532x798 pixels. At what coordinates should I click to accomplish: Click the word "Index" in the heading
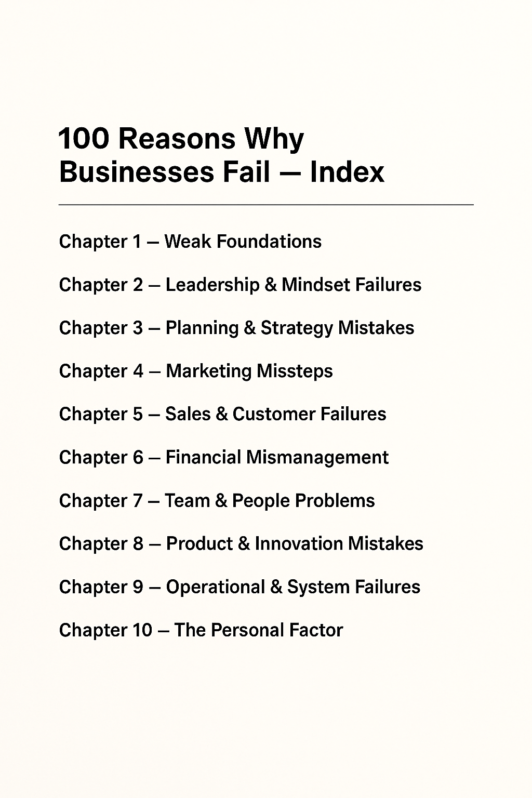pyautogui.click(x=347, y=171)
